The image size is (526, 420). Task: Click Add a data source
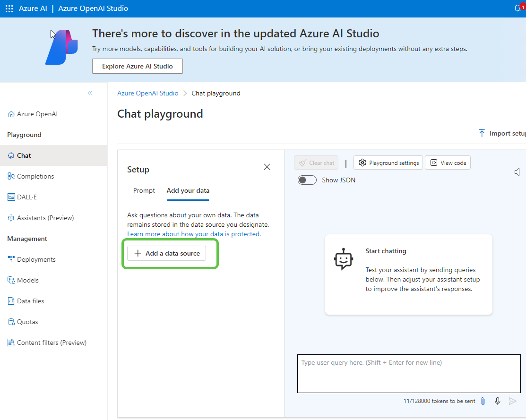[x=166, y=253]
